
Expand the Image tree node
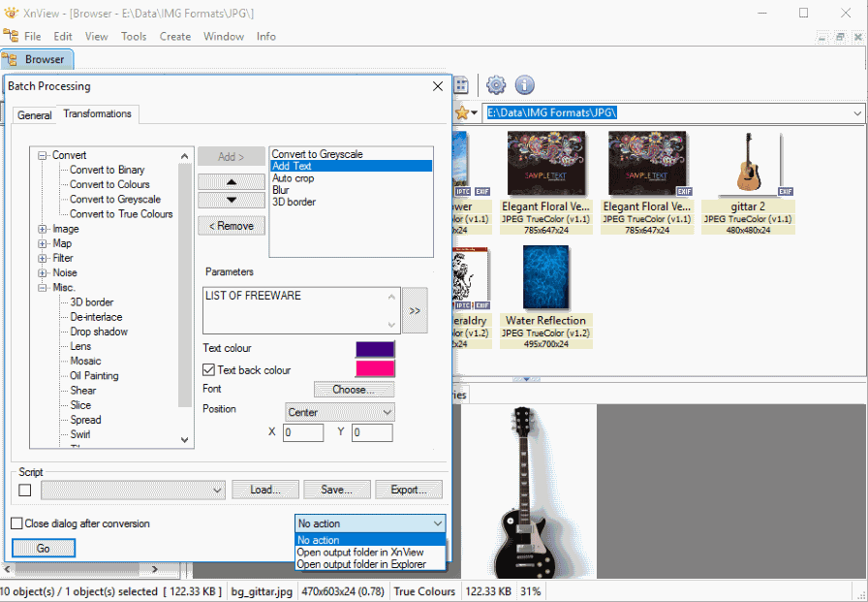point(42,229)
